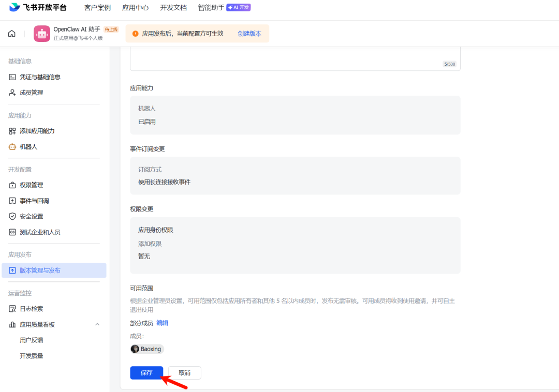559x392 pixels.
Task: Click the home icon near the app name
Action: click(x=11, y=33)
